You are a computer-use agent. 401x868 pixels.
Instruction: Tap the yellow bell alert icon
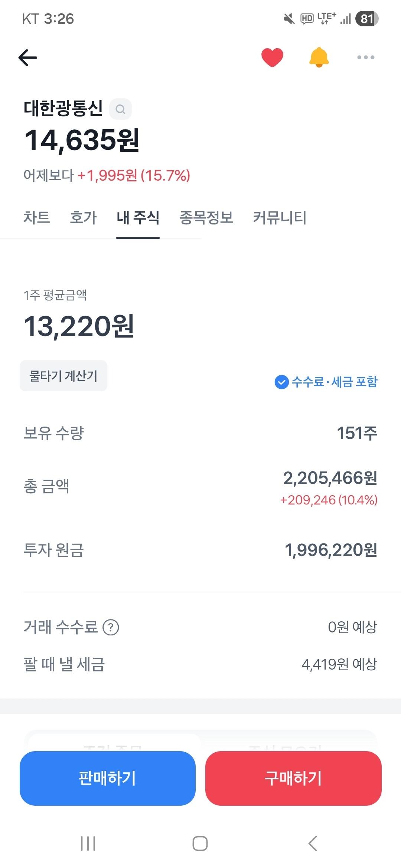pyautogui.click(x=319, y=57)
